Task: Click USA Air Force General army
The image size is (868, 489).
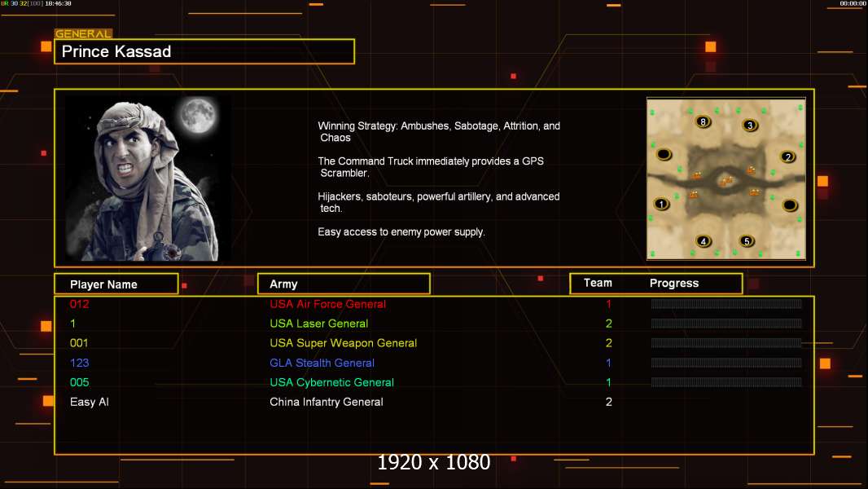Action: point(327,304)
